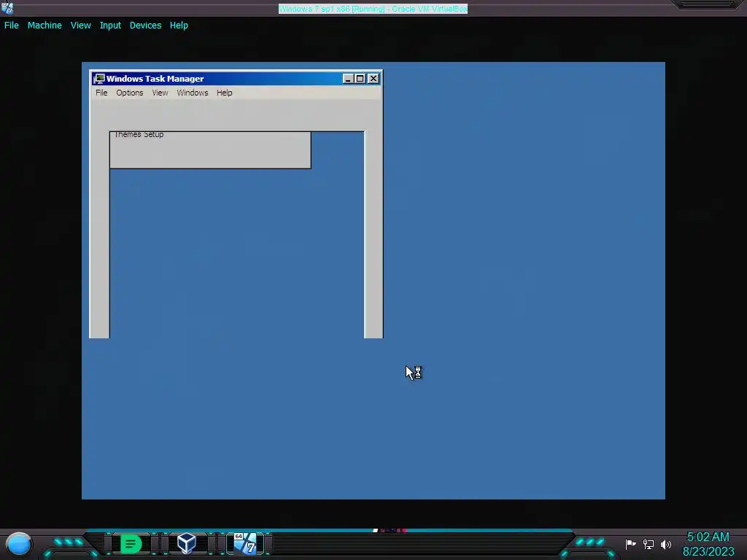The width and height of the screenshot is (747, 560).
Task: Open the VirtualBox Help menu
Action: coord(179,26)
